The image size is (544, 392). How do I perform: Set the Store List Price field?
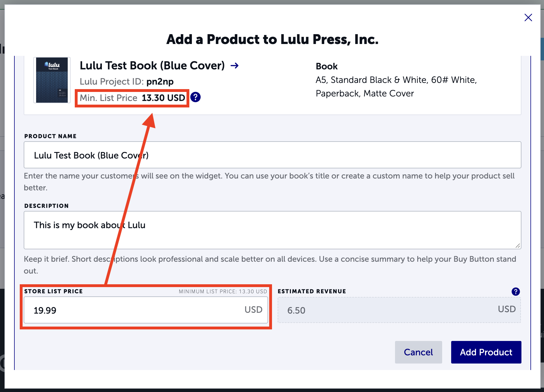point(146,310)
